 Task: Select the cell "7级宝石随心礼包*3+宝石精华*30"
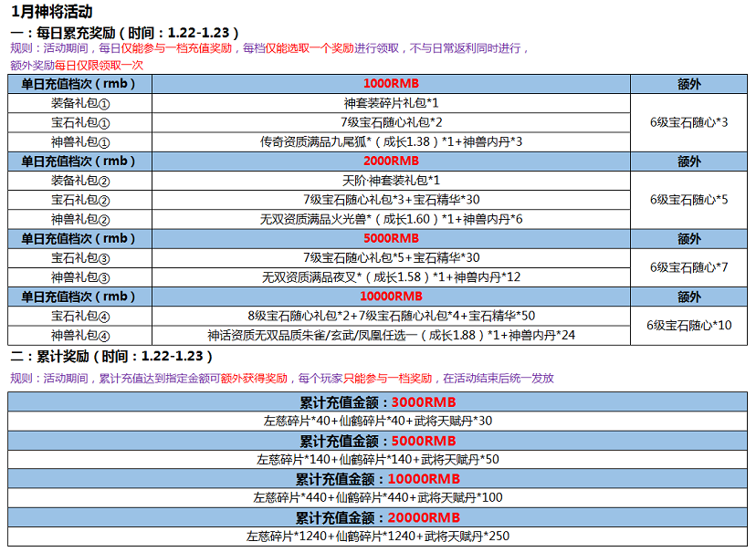(x=391, y=200)
